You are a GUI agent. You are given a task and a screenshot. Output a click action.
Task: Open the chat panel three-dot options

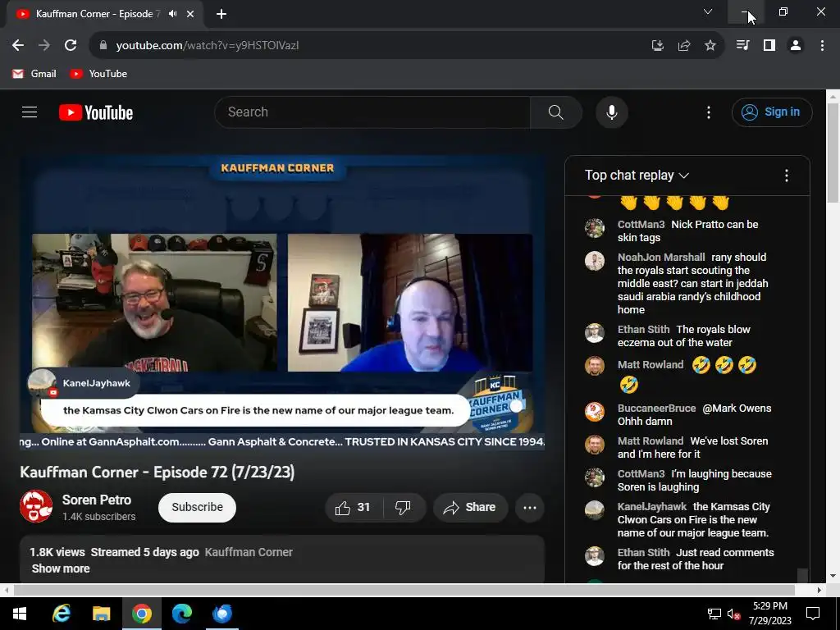(786, 176)
